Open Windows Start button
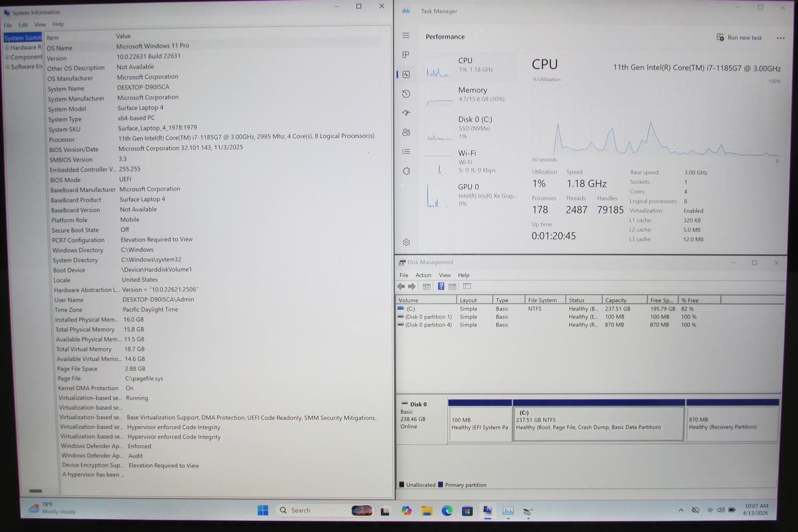This screenshot has width=798, height=532. point(263,510)
